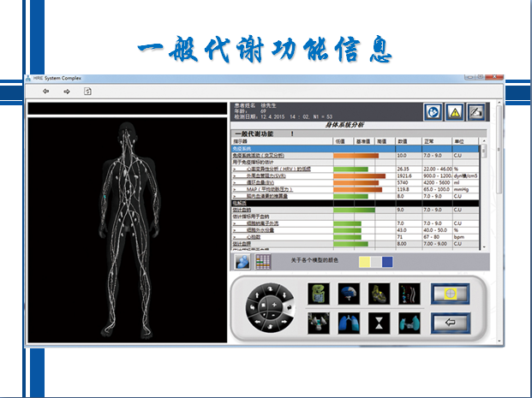Click the blue model color swatch
The width and height of the screenshot is (532, 398).
(387, 261)
